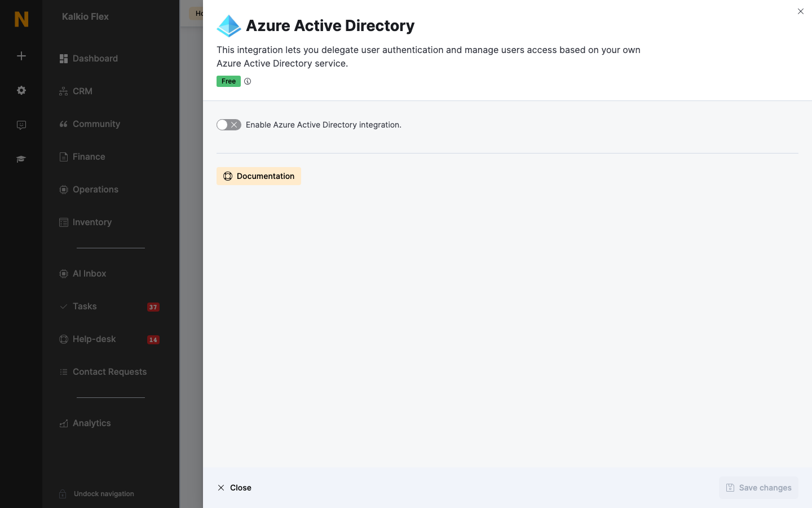
Task: Click the Community quote icon
Action: click(x=64, y=124)
